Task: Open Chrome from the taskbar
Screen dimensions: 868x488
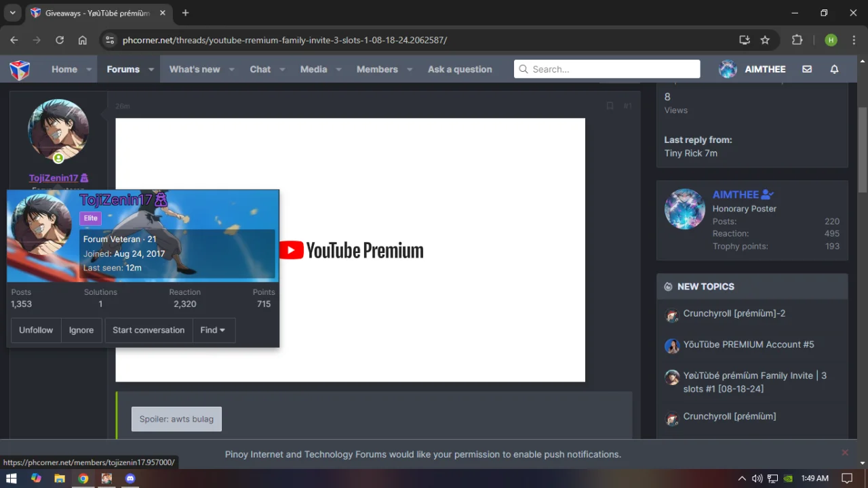Action: tap(83, 479)
